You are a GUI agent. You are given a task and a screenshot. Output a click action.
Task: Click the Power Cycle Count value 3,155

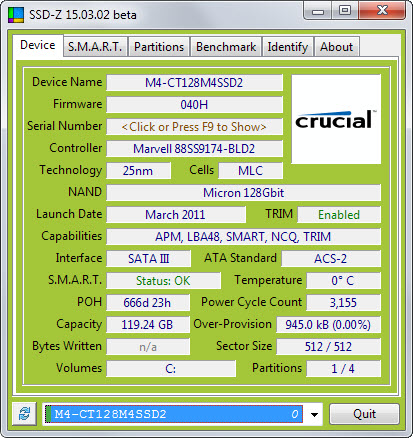point(343,303)
